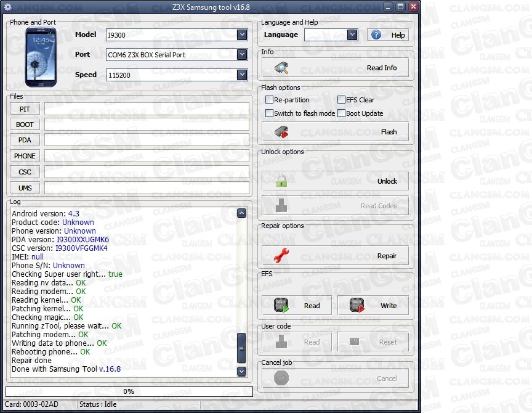Check the Boot Update option

(341, 113)
